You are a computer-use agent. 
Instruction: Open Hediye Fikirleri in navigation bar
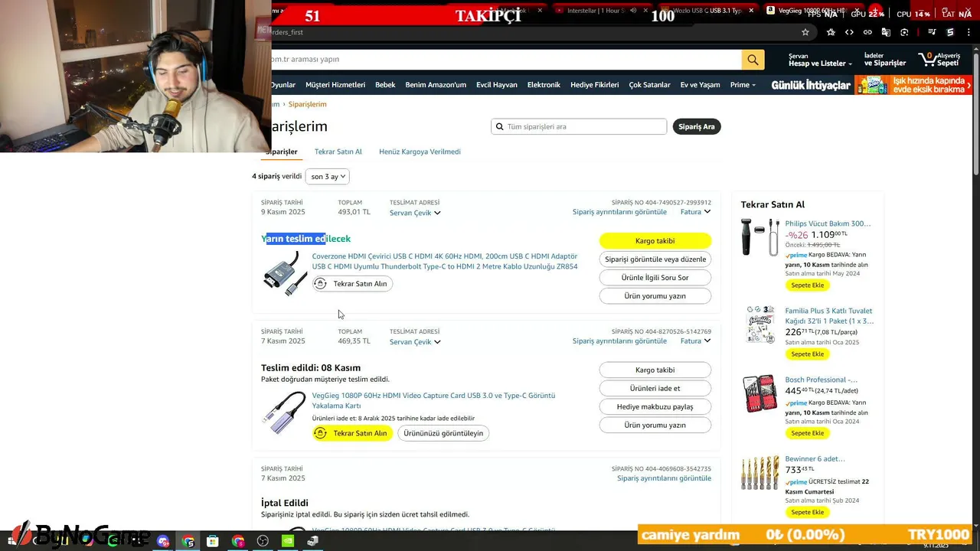pos(595,85)
